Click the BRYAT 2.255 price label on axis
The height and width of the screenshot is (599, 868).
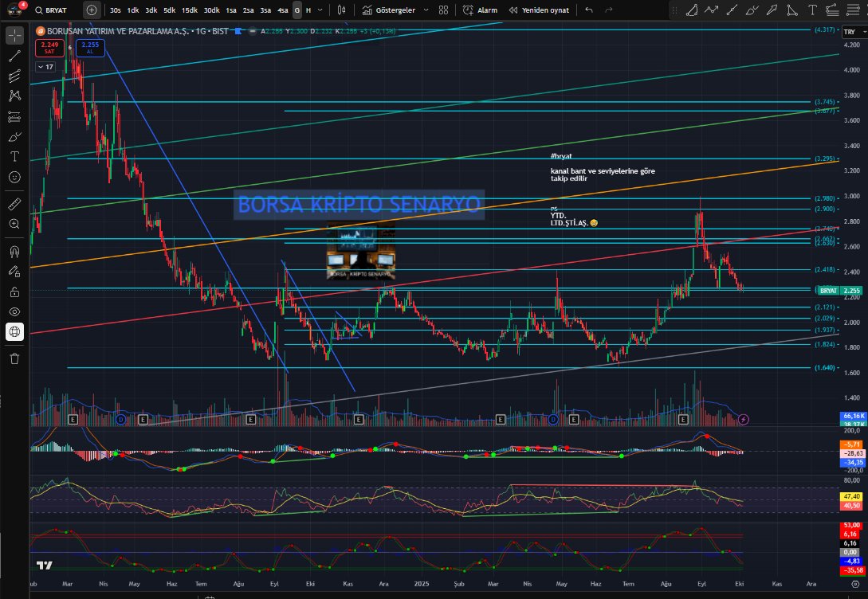(x=840, y=291)
